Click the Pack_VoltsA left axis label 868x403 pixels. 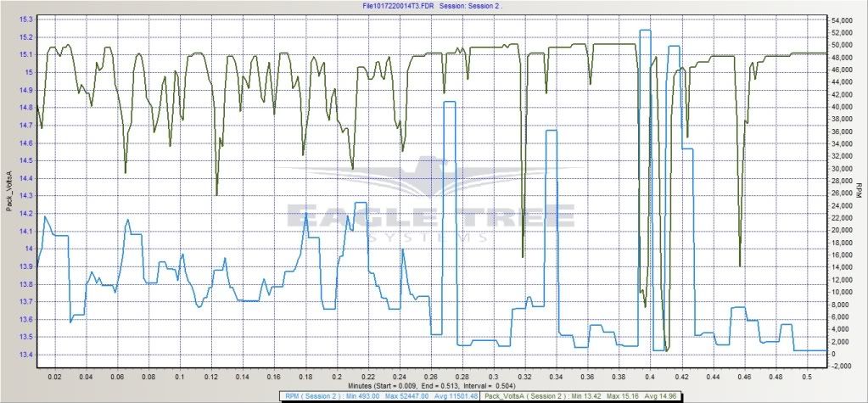tap(8, 194)
